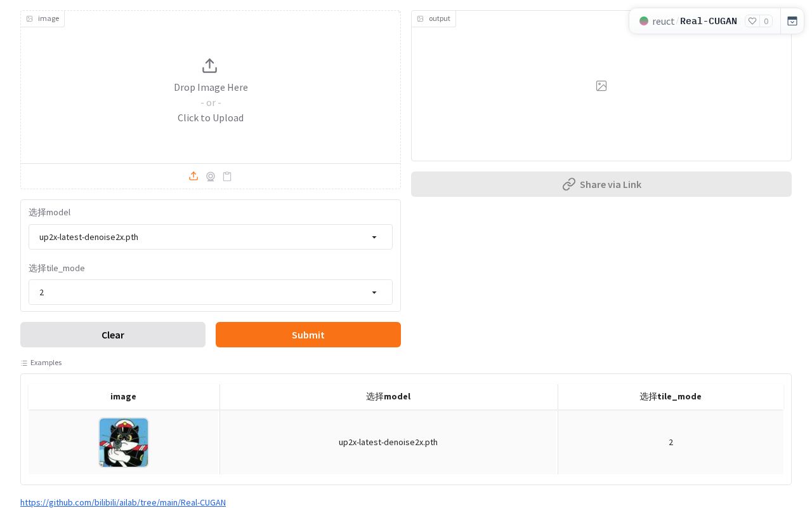Click the output label icon
812x508 pixels.
[x=420, y=19]
